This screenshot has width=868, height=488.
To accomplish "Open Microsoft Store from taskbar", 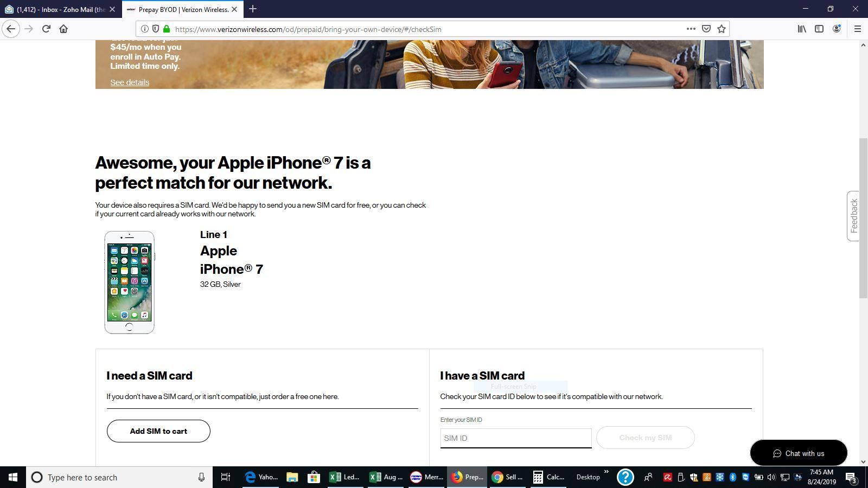I will (x=314, y=477).
